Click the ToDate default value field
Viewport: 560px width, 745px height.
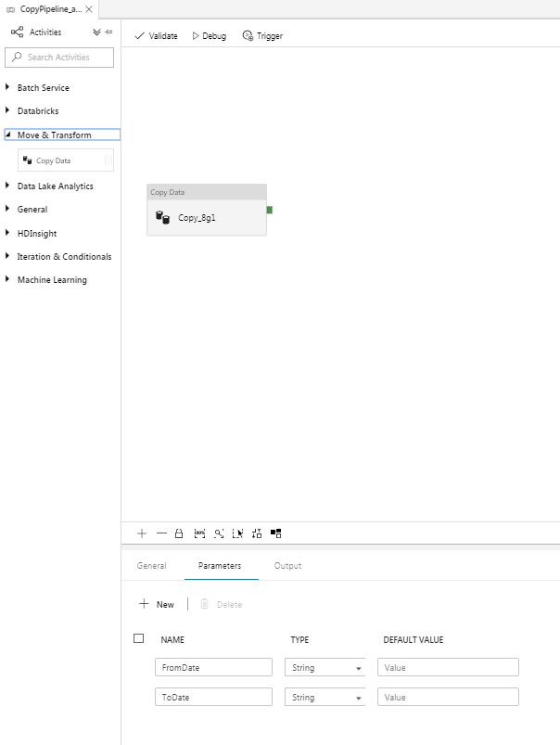pyautogui.click(x=448, y=697)
